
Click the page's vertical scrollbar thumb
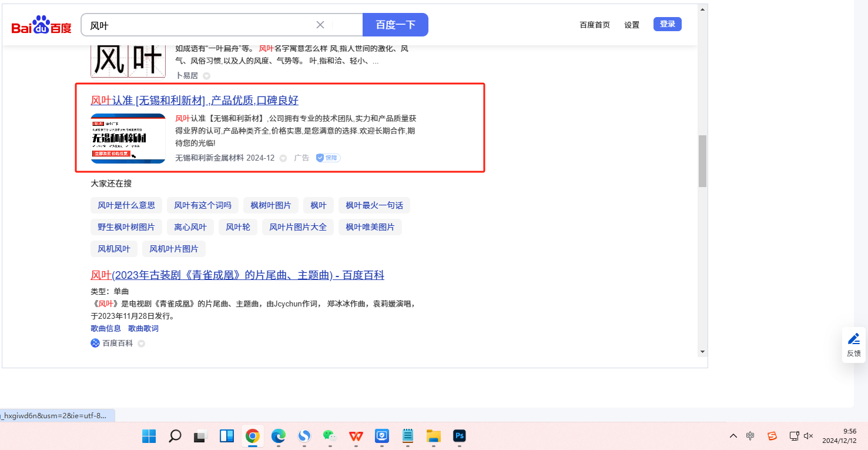[x=702, y=161]
